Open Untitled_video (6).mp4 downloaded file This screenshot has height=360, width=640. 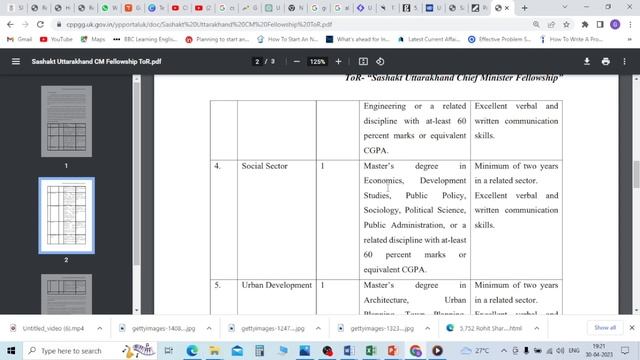click(47, 328)
